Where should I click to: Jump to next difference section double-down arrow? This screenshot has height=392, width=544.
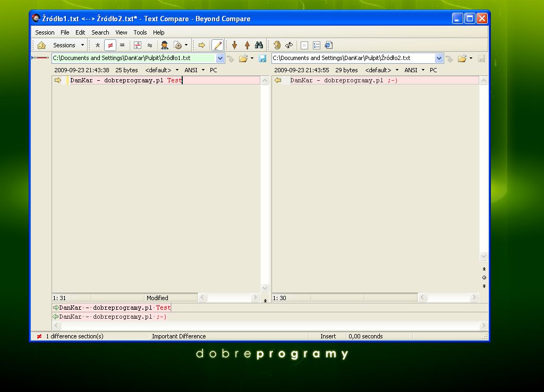coord(484,286)
